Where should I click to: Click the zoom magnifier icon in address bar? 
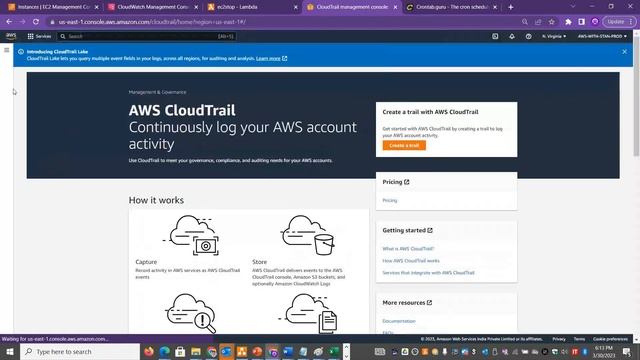525,22
